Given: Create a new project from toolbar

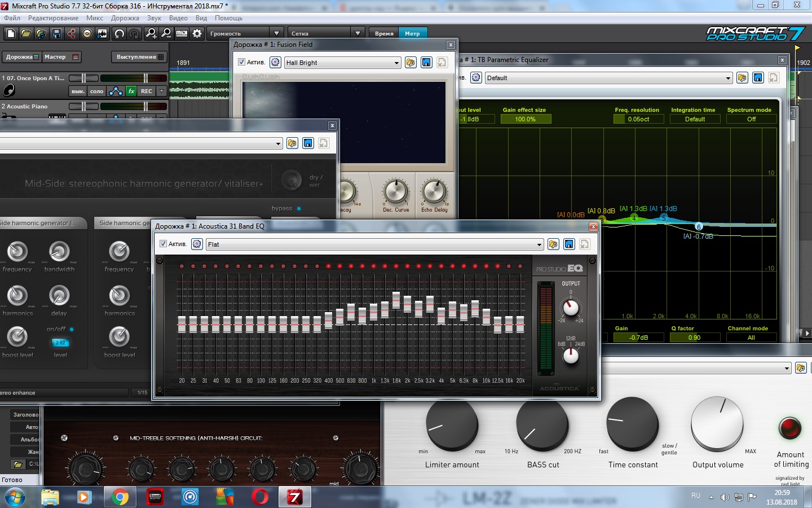Looking at the screenshot, I should tap(11, 34).
